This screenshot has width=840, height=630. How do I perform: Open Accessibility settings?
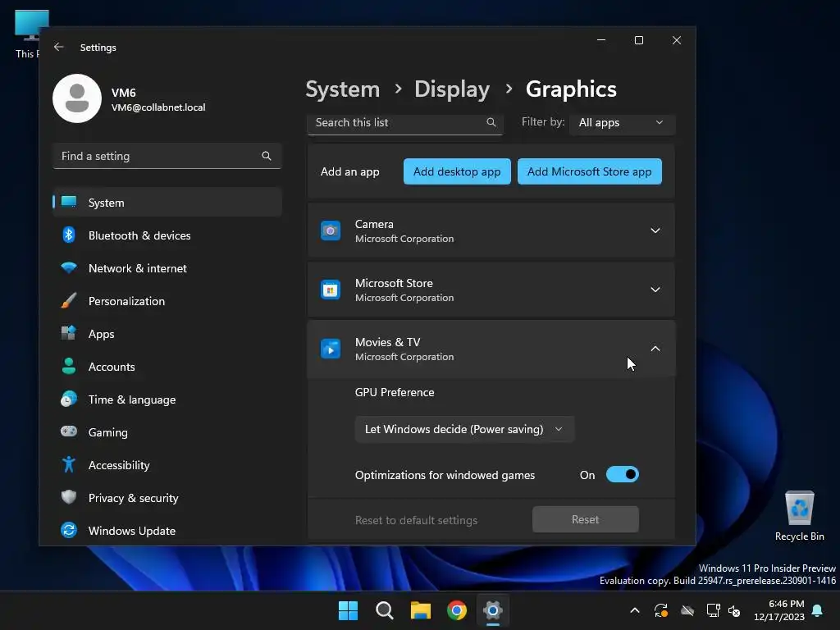click(x=167, y=465)
